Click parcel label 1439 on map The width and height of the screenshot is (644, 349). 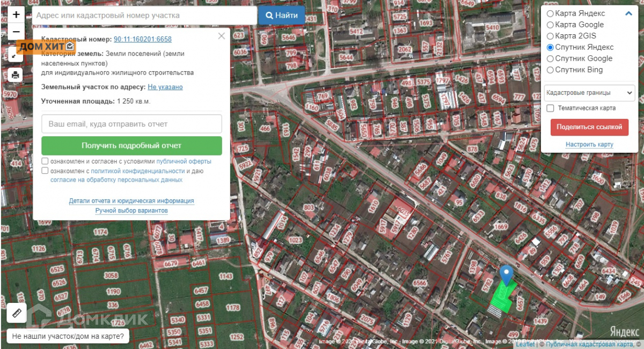[x=540, y=321]
